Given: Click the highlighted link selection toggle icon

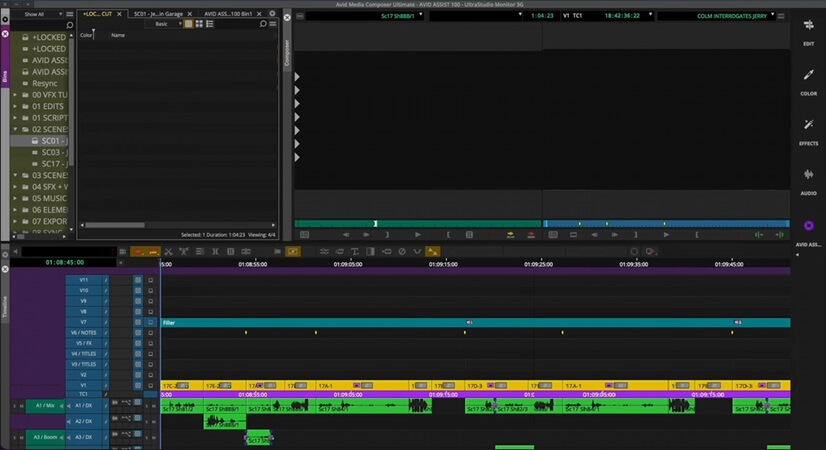Looking at the screenshot, I should tap(293, 252).
